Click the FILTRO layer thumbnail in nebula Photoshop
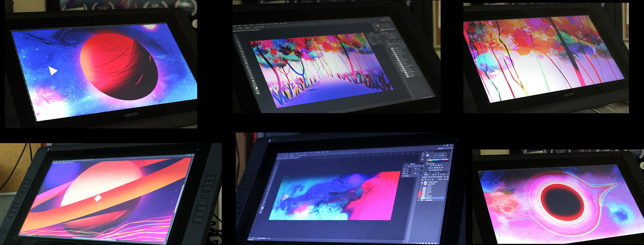Image resolution: width=644 pixels, height=245 pixels. (425, 186)
